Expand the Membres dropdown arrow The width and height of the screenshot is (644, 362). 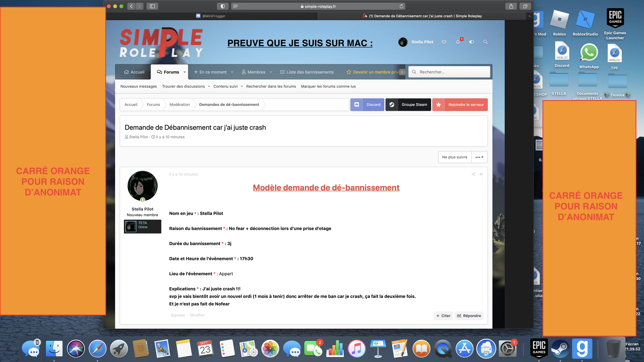pos(271,72)
